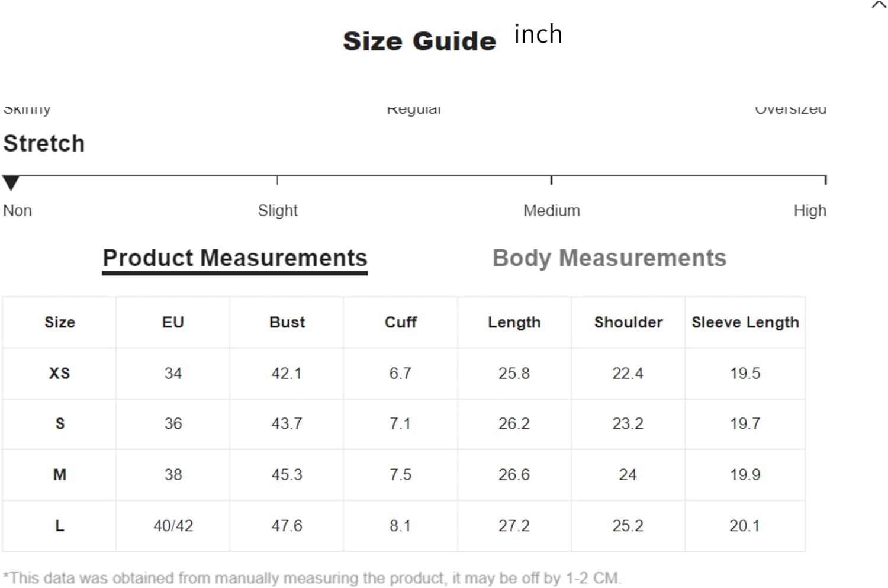The image size is (888, 588).
Task: Select the S size row label
Action: [59, 424]
